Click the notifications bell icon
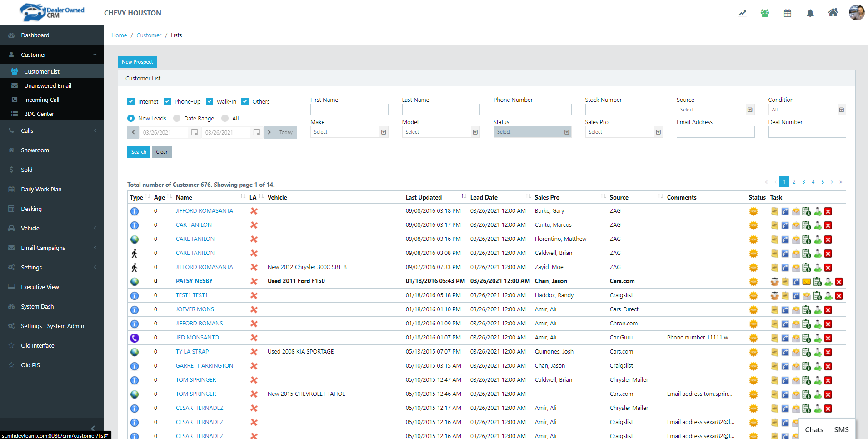This screenshot has width=868, height=439. pyautogui.click(x=810, y=13)
